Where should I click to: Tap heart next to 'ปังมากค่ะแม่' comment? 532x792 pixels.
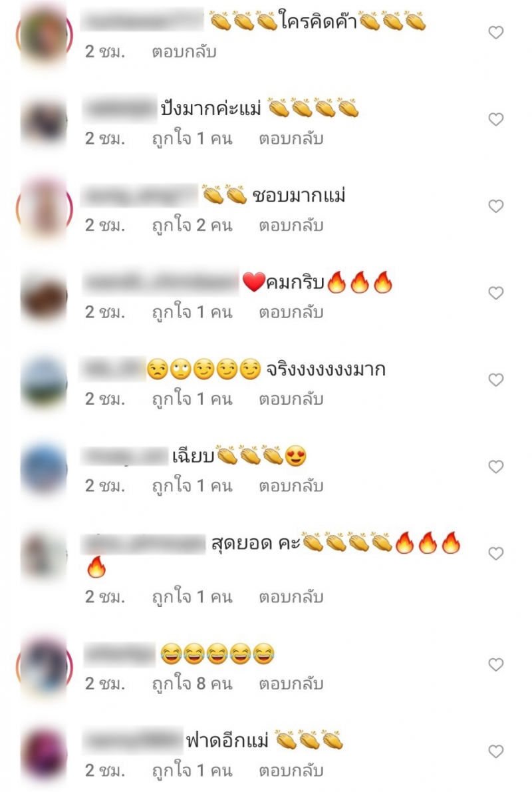(495, 120)
